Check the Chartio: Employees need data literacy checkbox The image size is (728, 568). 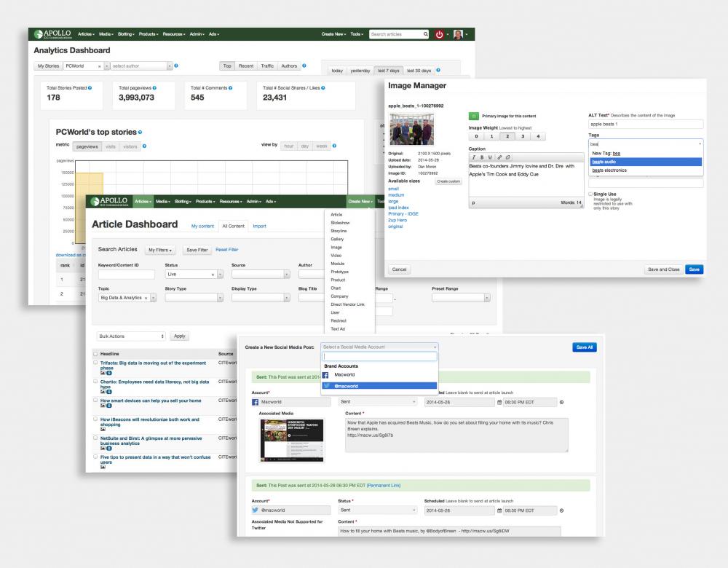click(95, 382)
